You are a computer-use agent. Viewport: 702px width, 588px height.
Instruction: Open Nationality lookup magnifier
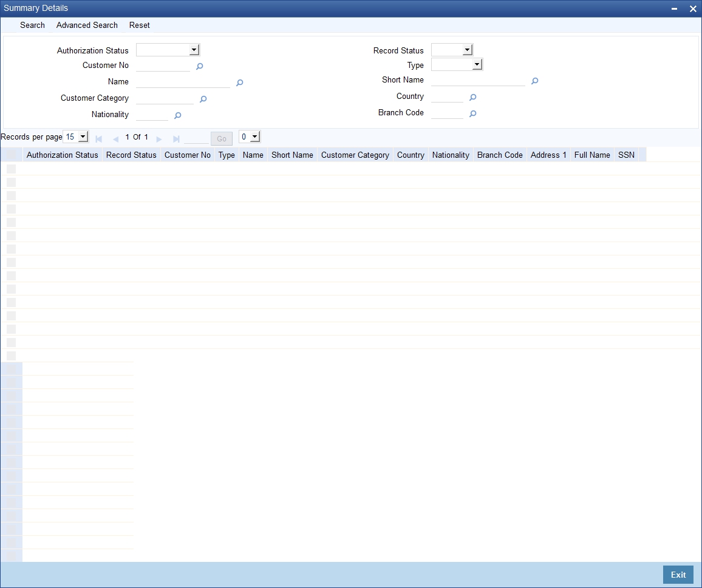tap(177, 115)
